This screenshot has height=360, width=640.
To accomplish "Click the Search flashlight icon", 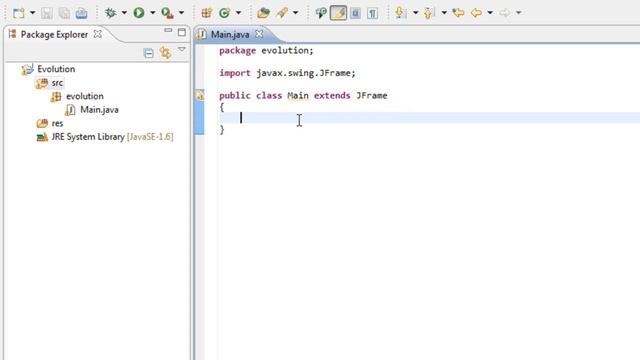I will click(282, 13).
